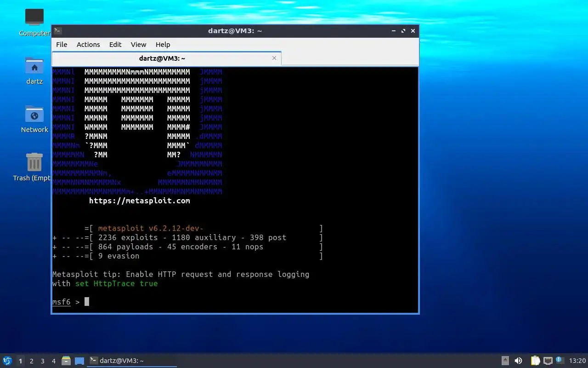The image size is (588, 368).
Task: Click the dartz@VM3: ~ window title
Action: [235, 31]
